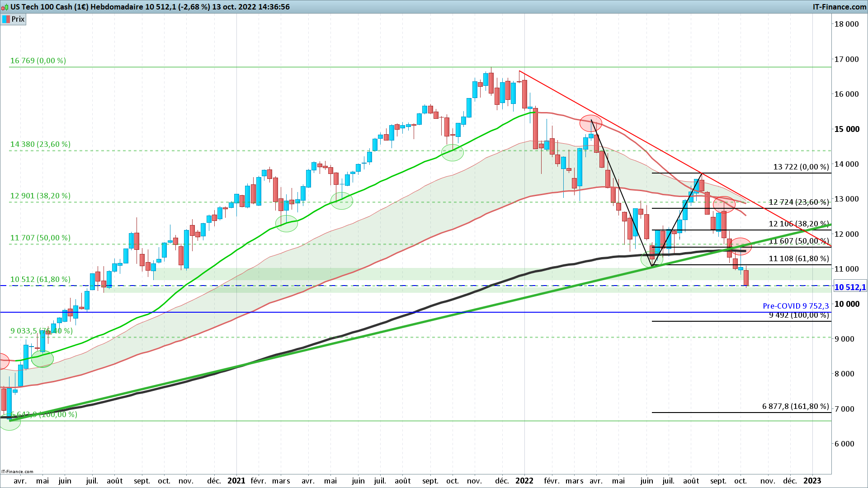Click the blue-red Prix legend icon
868x488 pixels.
[x=6, y=19]
